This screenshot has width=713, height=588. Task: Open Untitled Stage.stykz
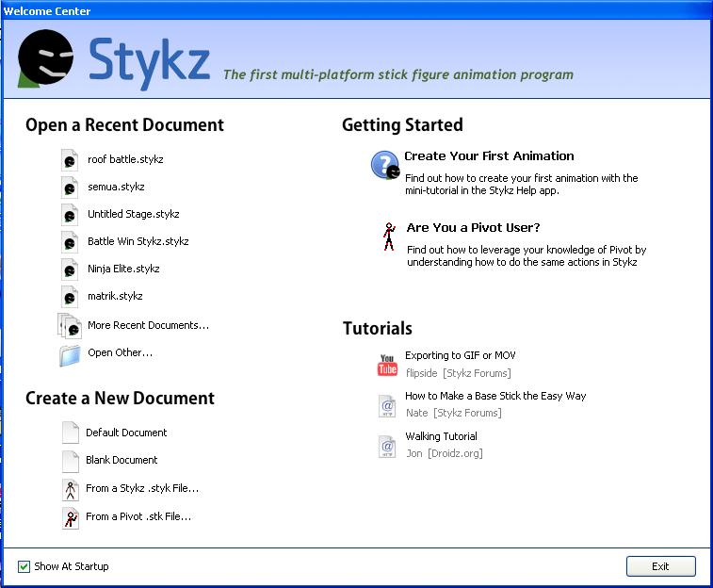pyautogui.click(x=133, y=214)
